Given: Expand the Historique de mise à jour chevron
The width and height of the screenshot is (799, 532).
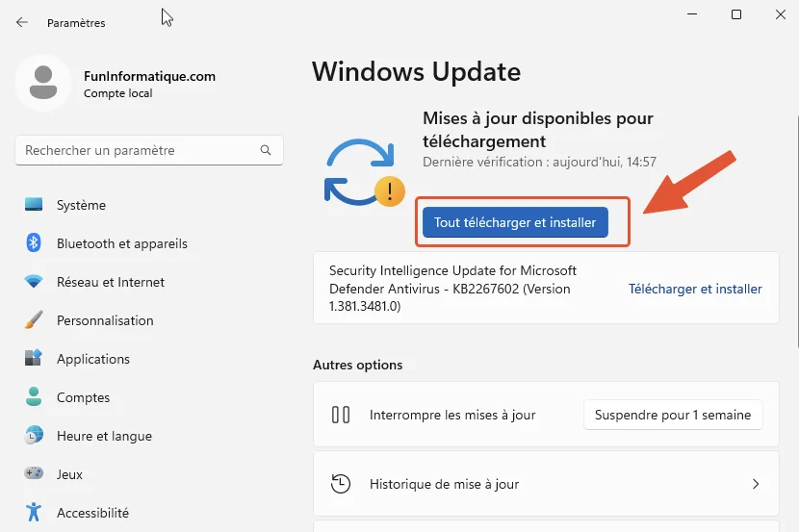Looking at the screenshot, I should tap(756, 484).
